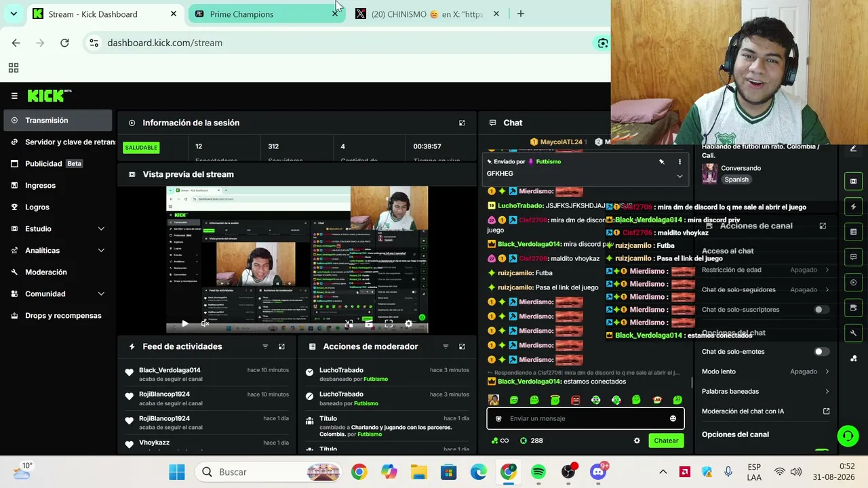Open the Kick hamburger menu
The height and width of the screenshot is (488, 868).
[x=14, y=96]
